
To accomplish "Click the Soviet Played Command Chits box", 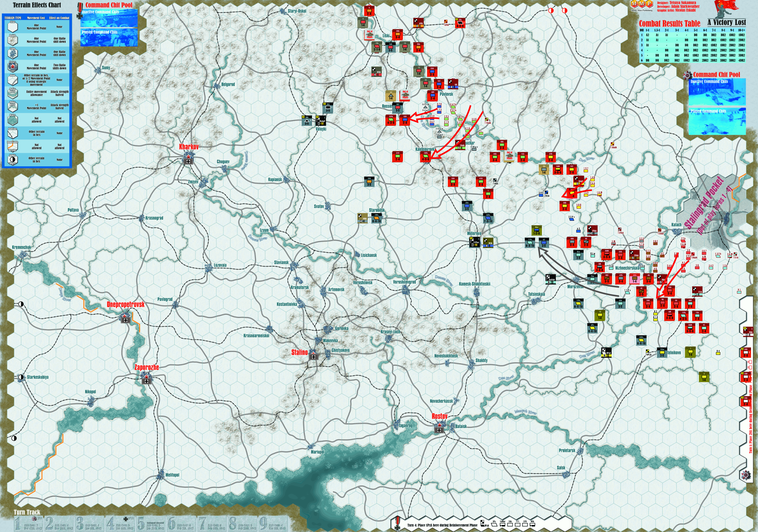I will tap(717, 121).
